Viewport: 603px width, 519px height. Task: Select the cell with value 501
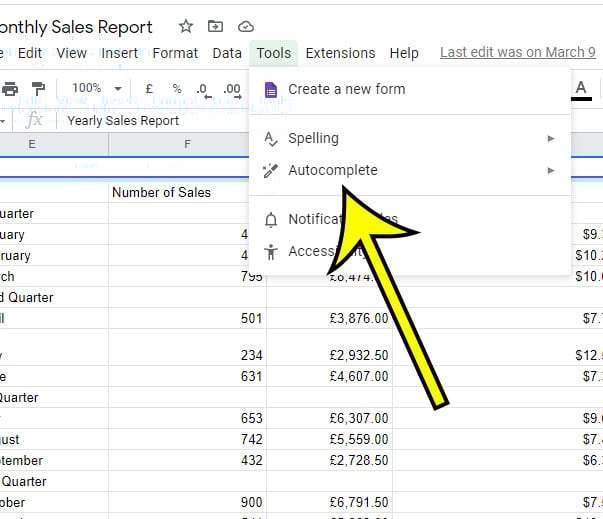tap(187, 318)
